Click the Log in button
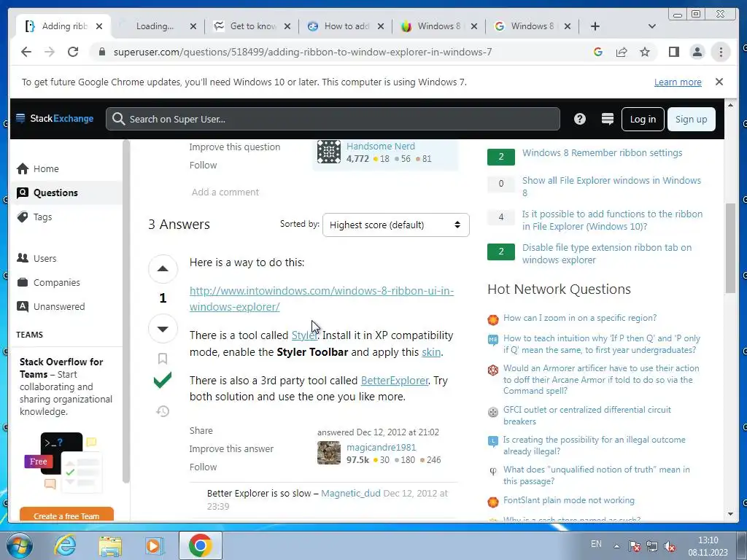 [643, 119]
